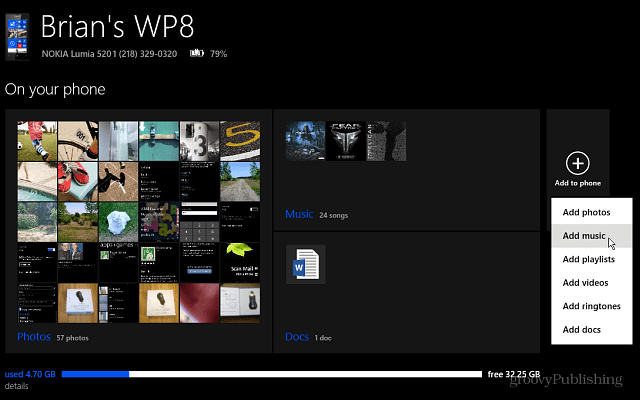640x400 pixels.
Task: Click the storage usage bar
Action: (271, 374)
